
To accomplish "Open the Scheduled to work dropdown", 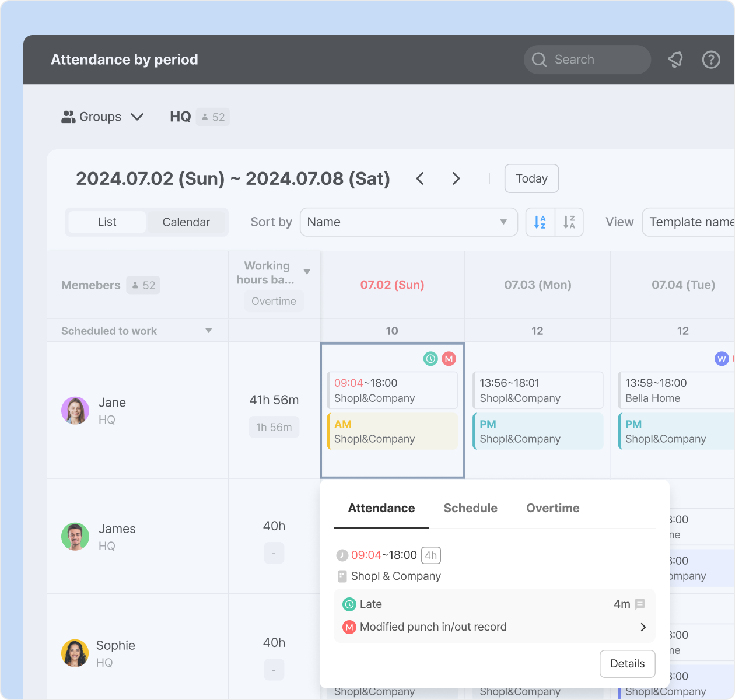I will (208, 331).
